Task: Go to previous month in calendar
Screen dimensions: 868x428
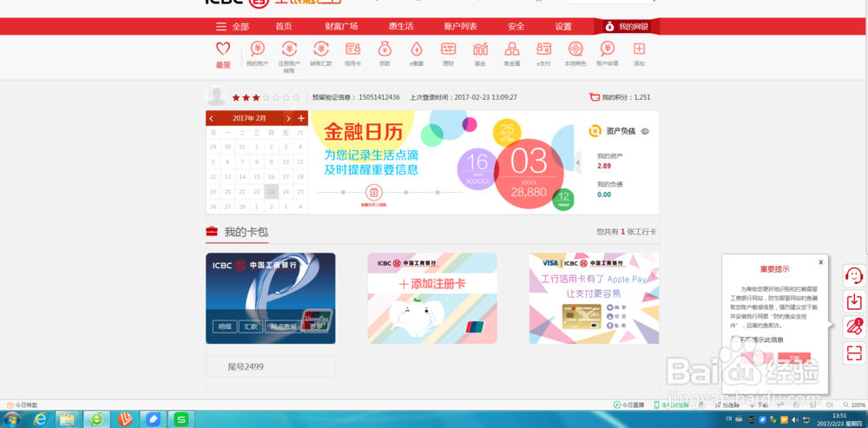Action: coord(211,118)
